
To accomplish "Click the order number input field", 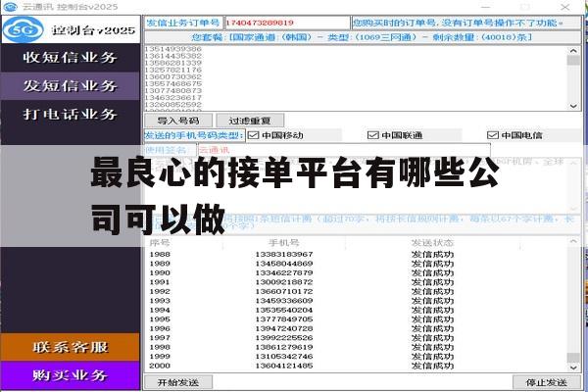I will click(x=287, y=23).
